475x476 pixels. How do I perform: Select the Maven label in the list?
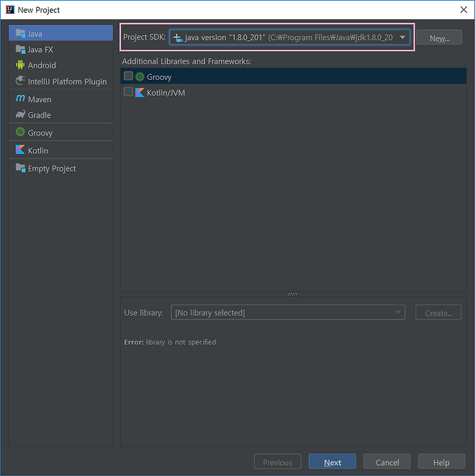(40, 99)
